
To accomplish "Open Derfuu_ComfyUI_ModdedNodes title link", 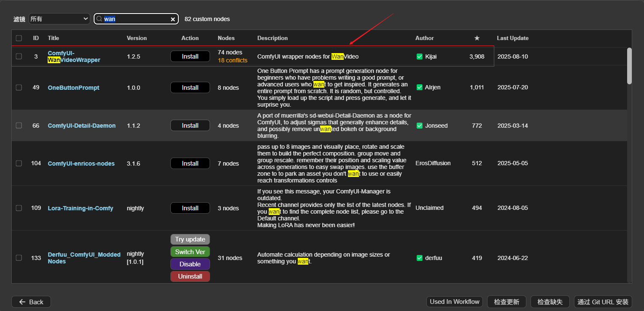I will click(x=84, y=258).
